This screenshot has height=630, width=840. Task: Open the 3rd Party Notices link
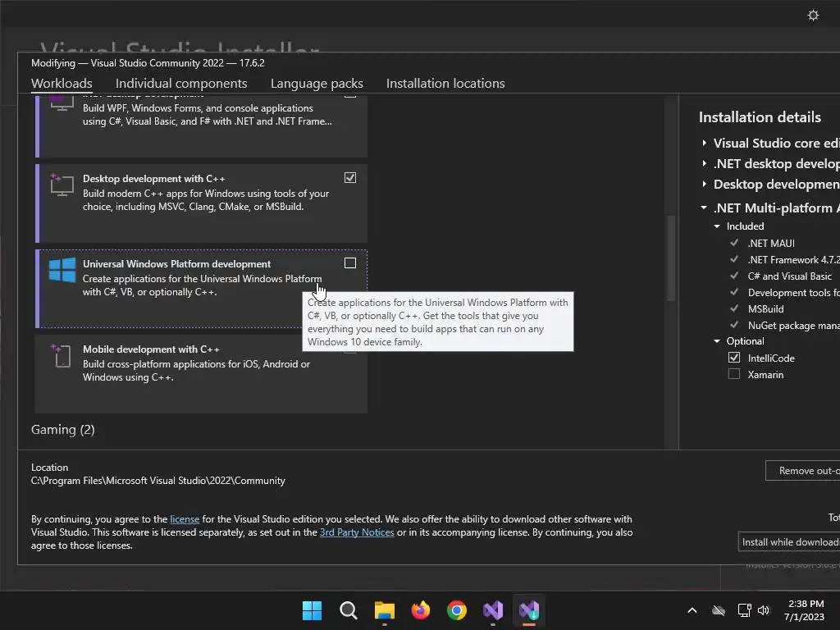coord(357,532)
